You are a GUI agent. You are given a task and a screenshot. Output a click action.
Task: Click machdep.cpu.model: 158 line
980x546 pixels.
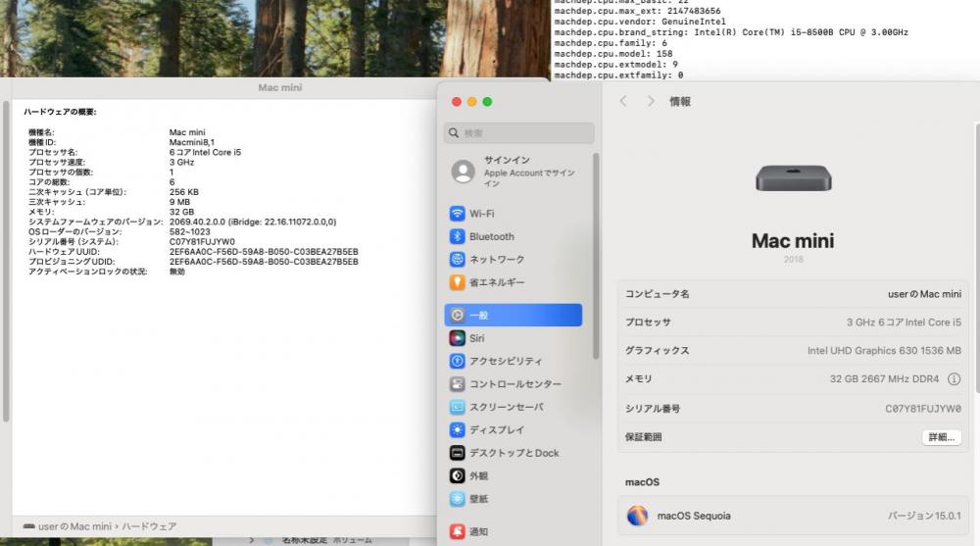[x=613, y=54]
